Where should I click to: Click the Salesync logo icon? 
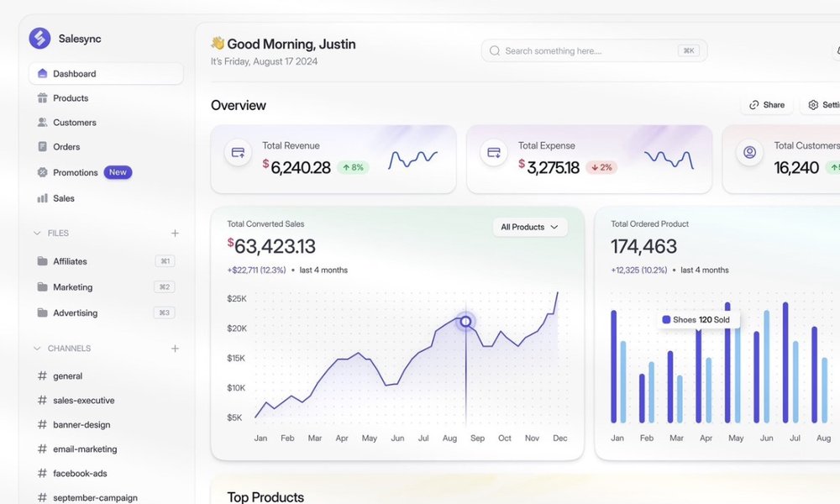39,39
